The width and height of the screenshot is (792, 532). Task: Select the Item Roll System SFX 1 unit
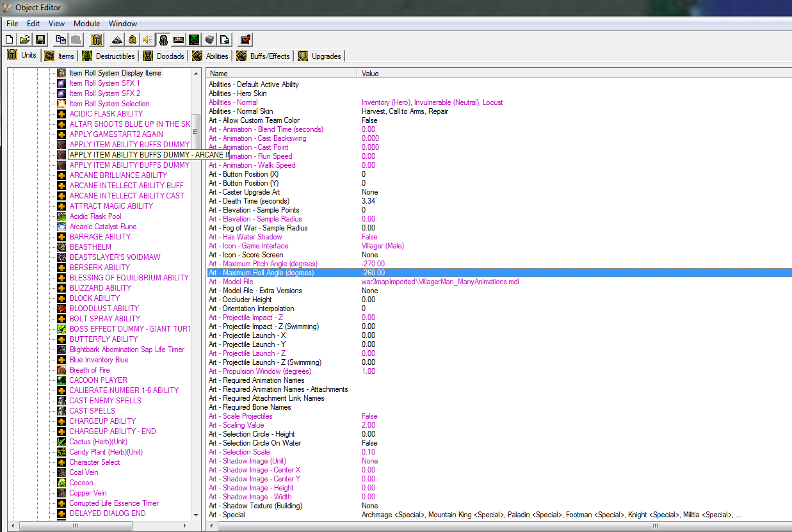[x=104, y=83]
